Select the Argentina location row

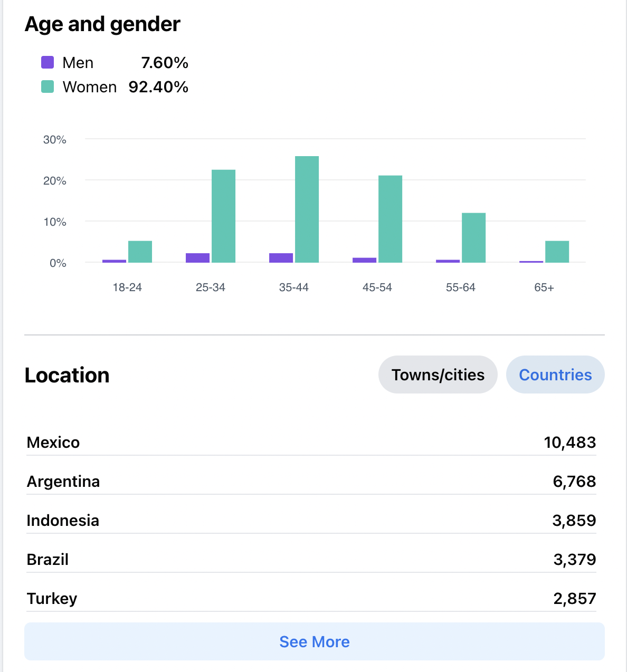tap(311, 481)
